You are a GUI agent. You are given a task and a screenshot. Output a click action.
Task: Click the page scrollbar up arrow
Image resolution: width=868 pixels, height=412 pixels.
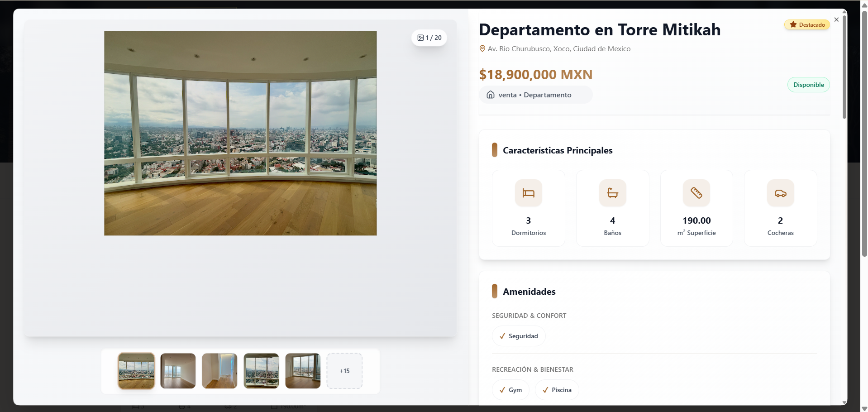[x=864, y=5]
